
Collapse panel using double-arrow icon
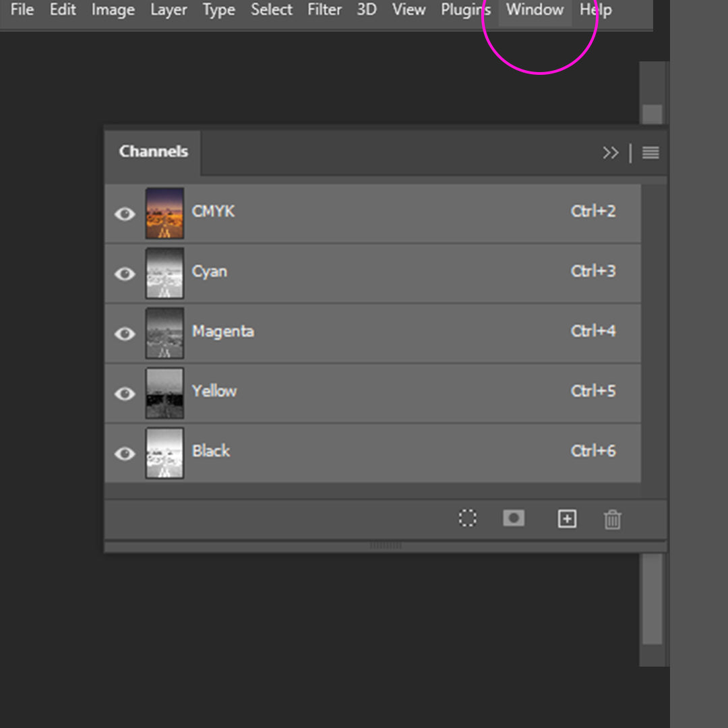tap(610, 153)
